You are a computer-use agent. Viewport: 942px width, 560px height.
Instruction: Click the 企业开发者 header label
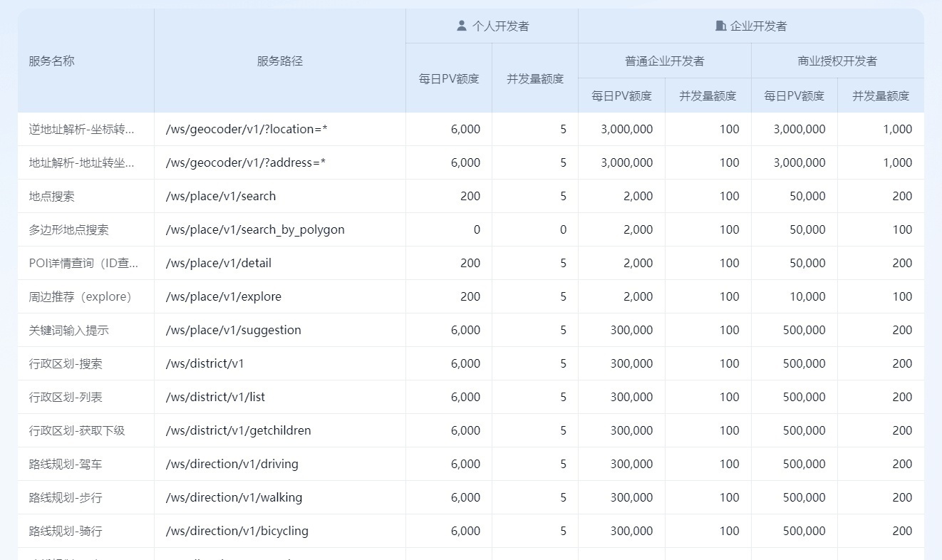(759, 26)
